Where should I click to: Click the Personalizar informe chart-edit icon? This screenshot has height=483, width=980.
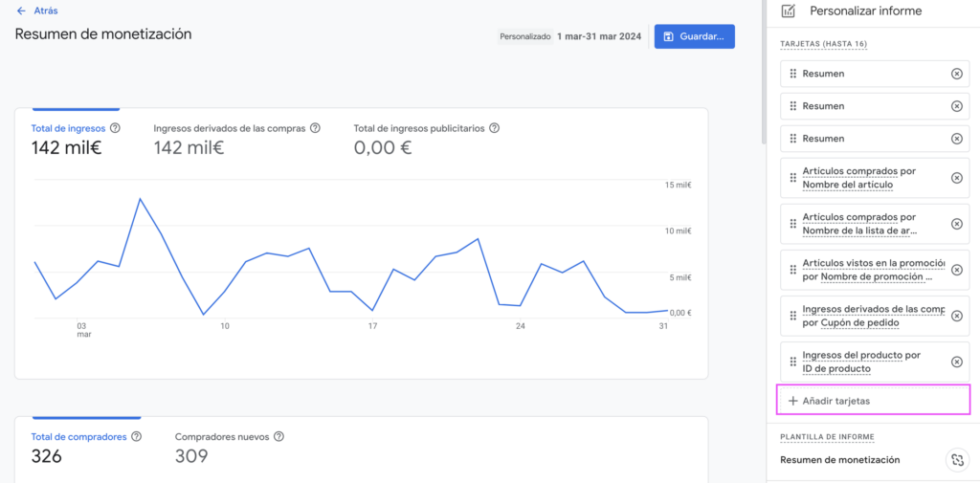click(789, 11)
